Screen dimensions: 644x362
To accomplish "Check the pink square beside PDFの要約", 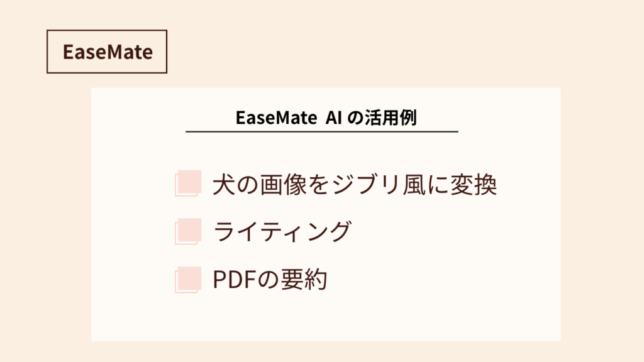I will point(188,280).
